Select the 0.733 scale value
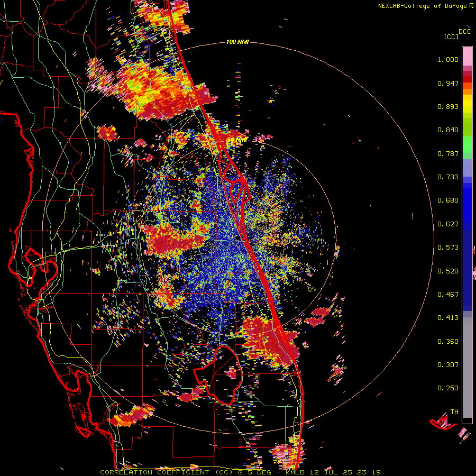 coord(448,177)
